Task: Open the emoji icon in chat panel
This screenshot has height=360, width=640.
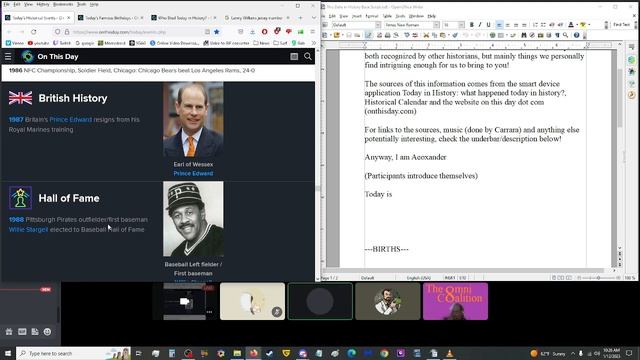Action: 47,332
